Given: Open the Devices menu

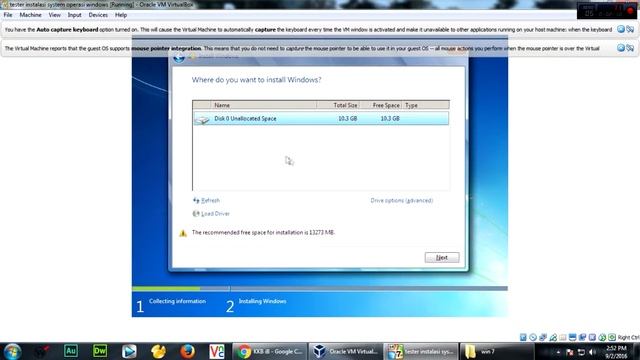Looking at the screenshot, I should 98,15.
